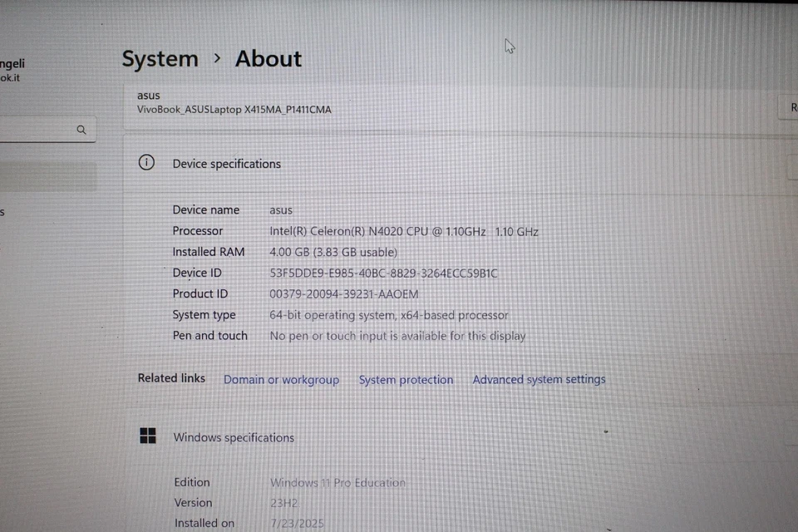
Task: Open System protection link
Action: [x=406, y=380]
